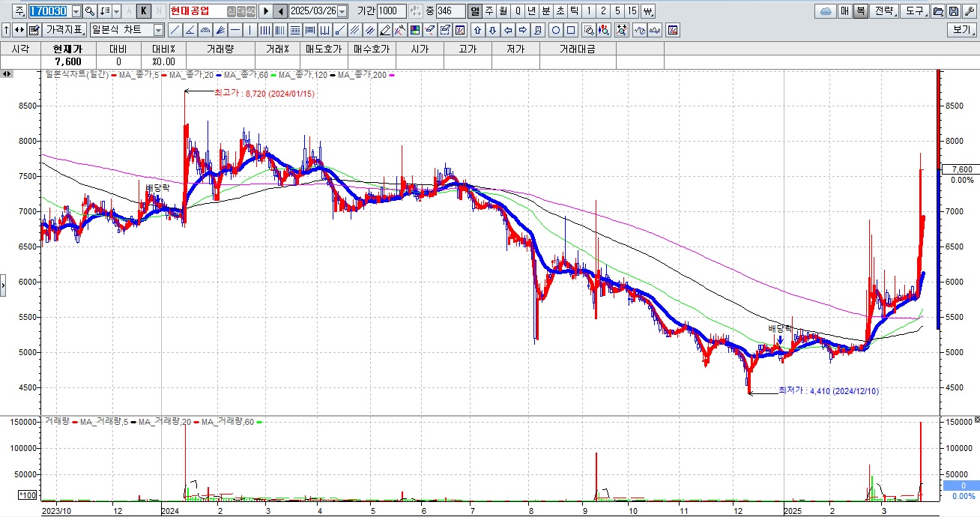The width and height of the screenshot is (980, 517).
Task: Open the 가격지표 price indicator menu
Action: click(64, 30)
